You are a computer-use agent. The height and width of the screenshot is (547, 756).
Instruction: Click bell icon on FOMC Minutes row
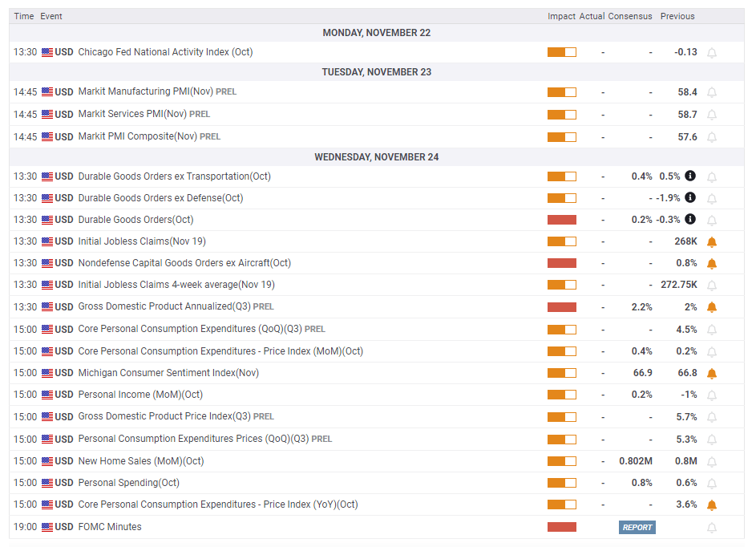tap(711, 528)
